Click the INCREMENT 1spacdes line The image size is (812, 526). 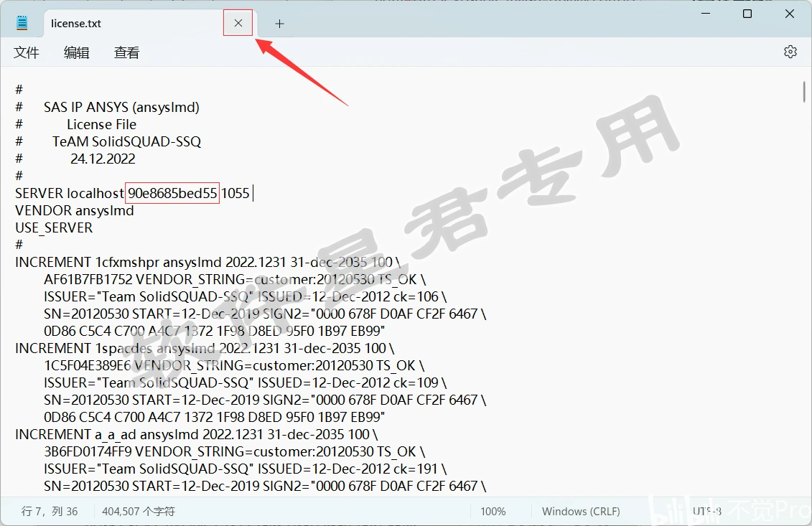click(205, 348)
